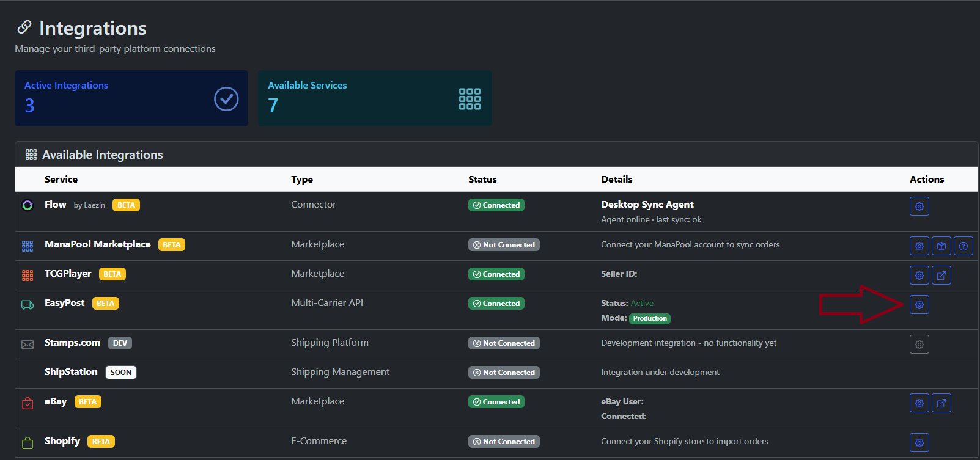Screen dimensions: 980x460
Task: Click the ManaPool Marketplace service name
Action: [98, 244]
